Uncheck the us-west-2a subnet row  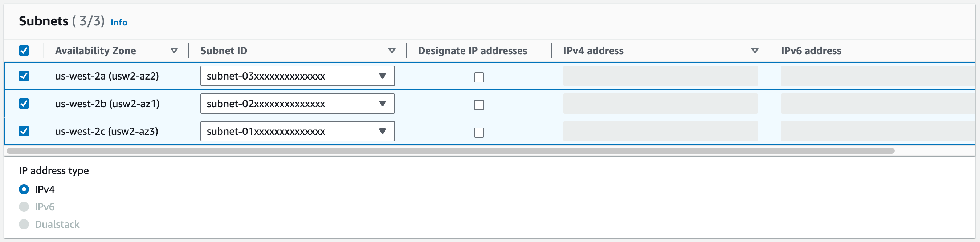pyautogui.click(x=24, y=76)
